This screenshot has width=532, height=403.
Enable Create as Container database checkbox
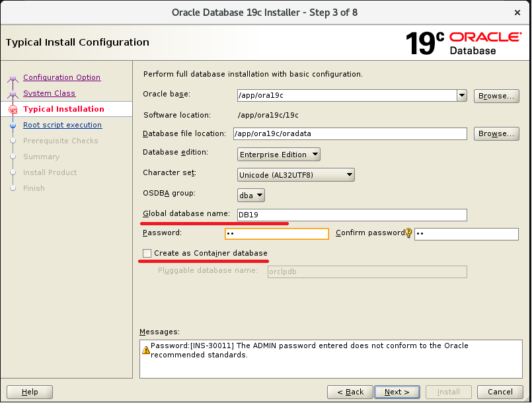147,254
